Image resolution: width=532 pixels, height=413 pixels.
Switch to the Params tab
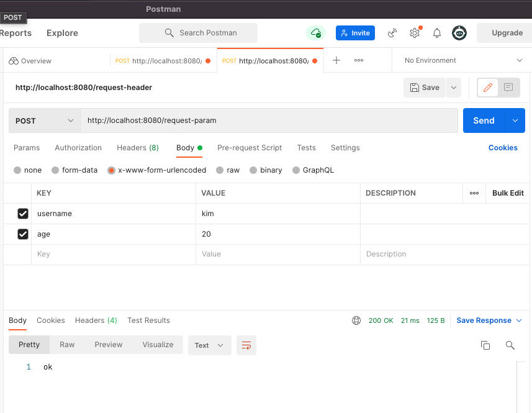(27, 148)
